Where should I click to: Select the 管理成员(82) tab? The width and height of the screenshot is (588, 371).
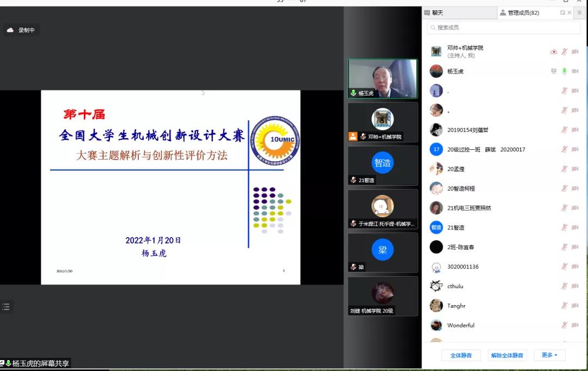[523, 13]
